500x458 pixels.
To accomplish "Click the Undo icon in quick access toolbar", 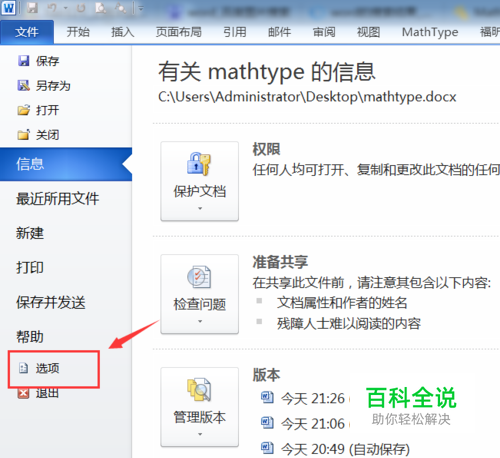I will pyautogui.click(x=52, y=7).
